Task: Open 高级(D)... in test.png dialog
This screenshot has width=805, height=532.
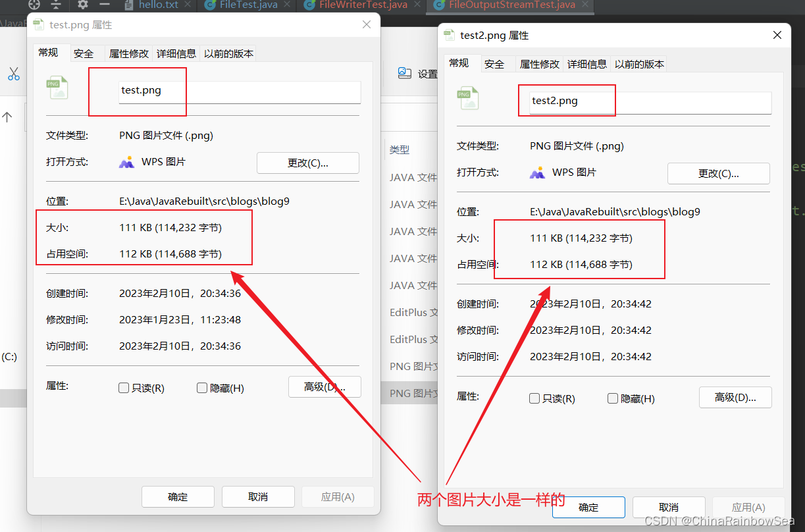Action: (325, 386)
